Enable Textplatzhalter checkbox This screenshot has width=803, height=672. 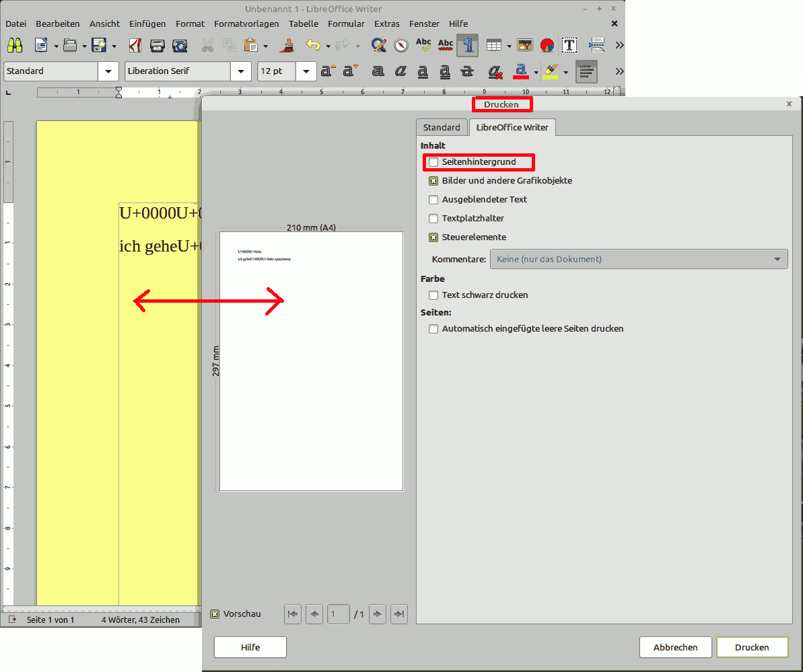pyautogui.click(x=433, y=219)
